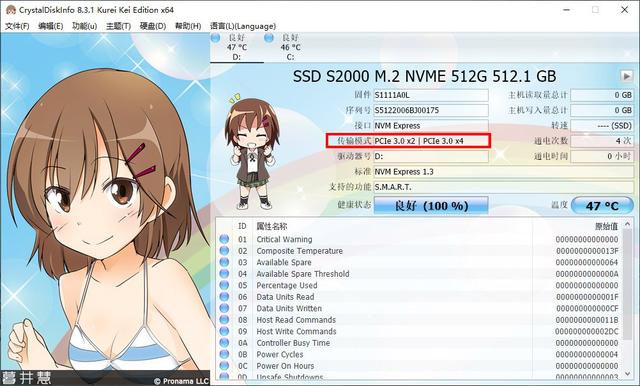Click raw value 000000000002DC
This screenshot has width=640, height=386.
click(x=587, y=331)
